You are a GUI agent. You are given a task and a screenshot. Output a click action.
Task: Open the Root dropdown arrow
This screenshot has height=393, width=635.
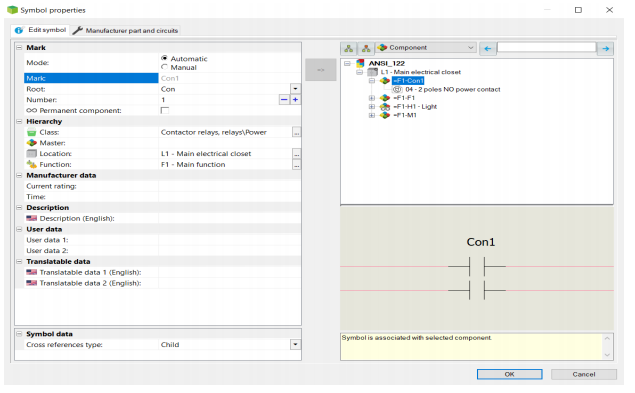pyautogui.click(x=296, y=89)
